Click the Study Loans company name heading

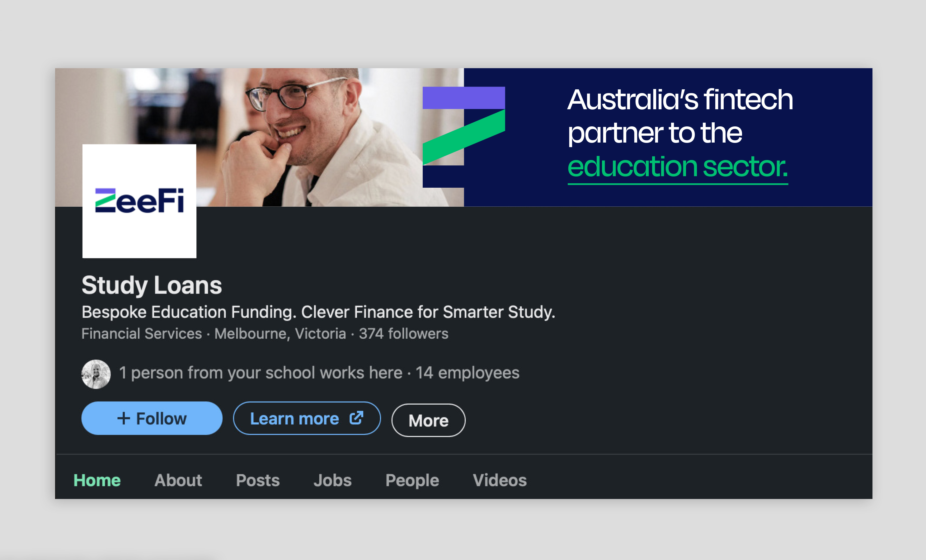pos(152,285)
